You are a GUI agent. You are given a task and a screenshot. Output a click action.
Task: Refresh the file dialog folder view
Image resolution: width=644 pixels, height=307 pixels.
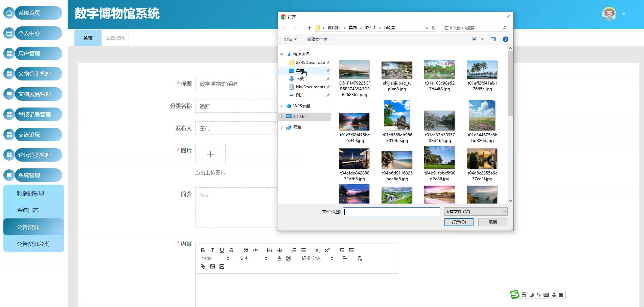tap(434, 28)
